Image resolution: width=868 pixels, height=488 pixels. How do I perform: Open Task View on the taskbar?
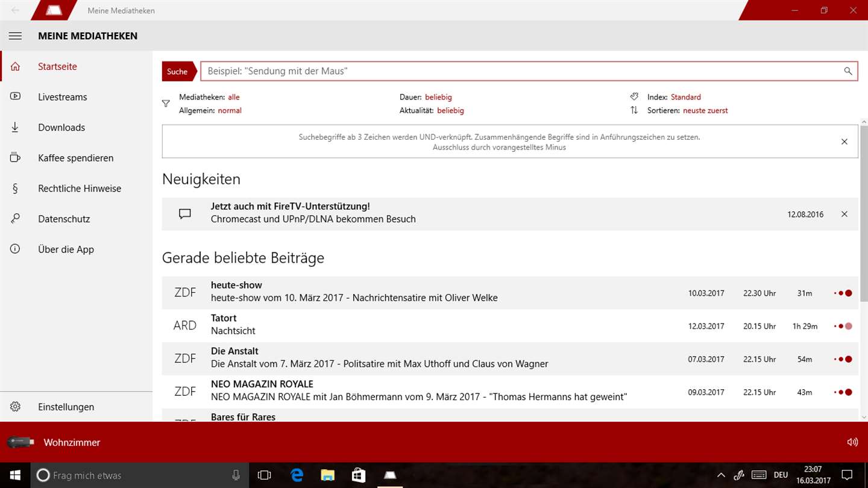pos(264,475)
